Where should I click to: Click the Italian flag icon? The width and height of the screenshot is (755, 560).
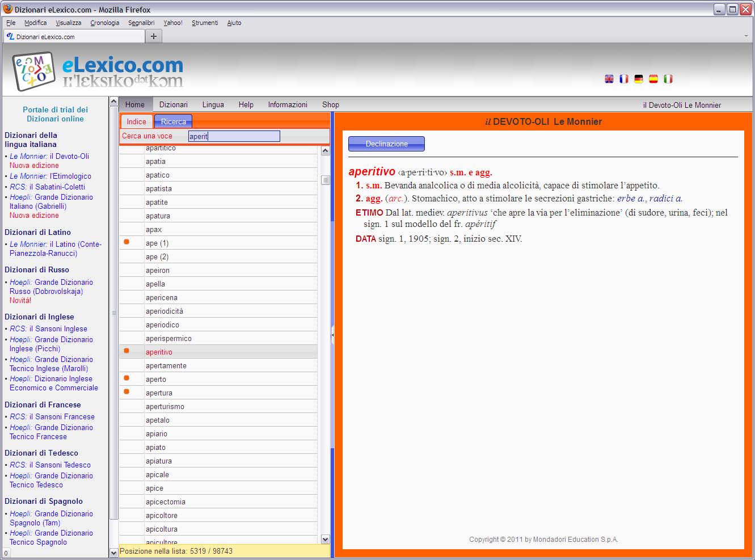pos(668,79)
